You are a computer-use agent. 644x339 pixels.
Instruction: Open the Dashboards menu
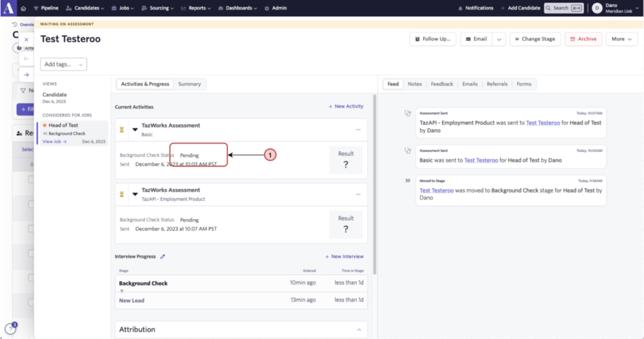(x=238, y=8)
